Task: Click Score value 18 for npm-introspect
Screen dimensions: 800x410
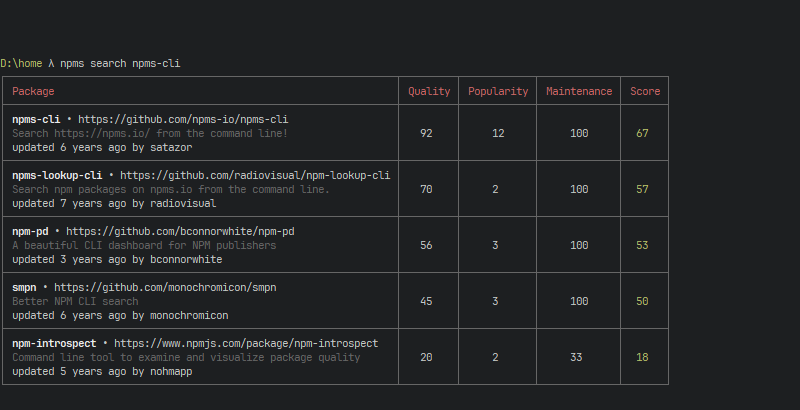Action: [x=642, y=358]
